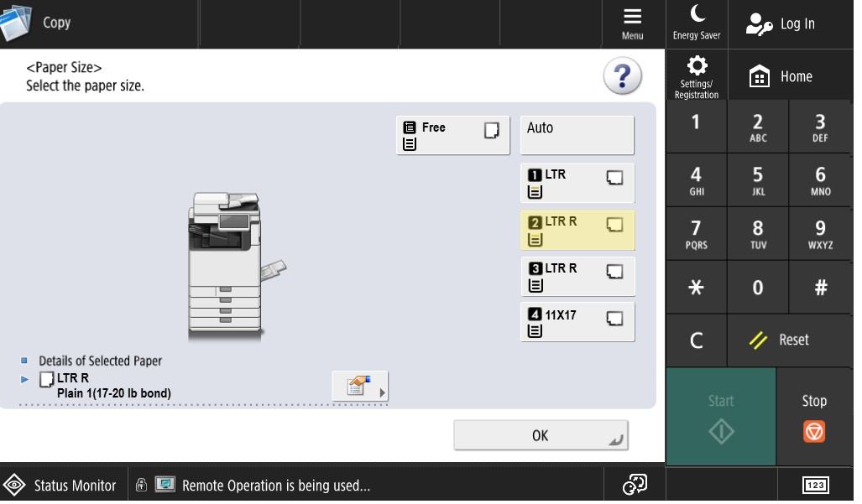Screen dimensions: 862x504
Task: Toggle the 123 numeric keypad icon
Action: [815, 485]
